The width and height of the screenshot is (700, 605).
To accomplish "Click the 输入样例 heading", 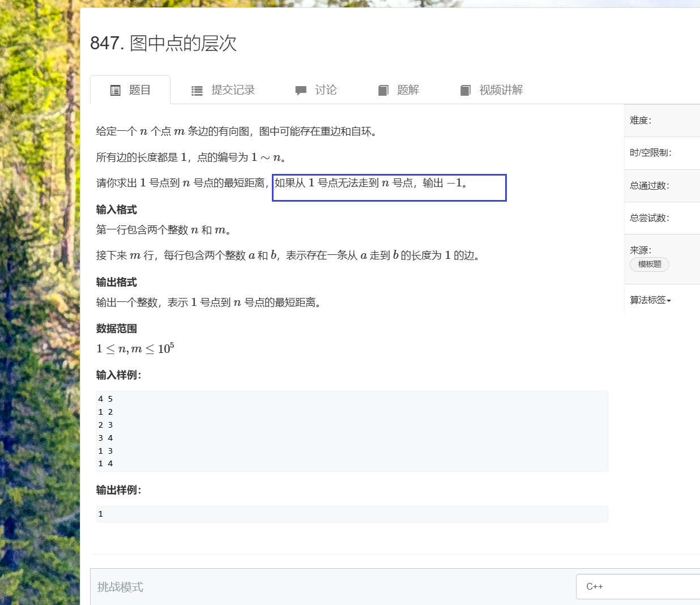I will pos(118,375).
